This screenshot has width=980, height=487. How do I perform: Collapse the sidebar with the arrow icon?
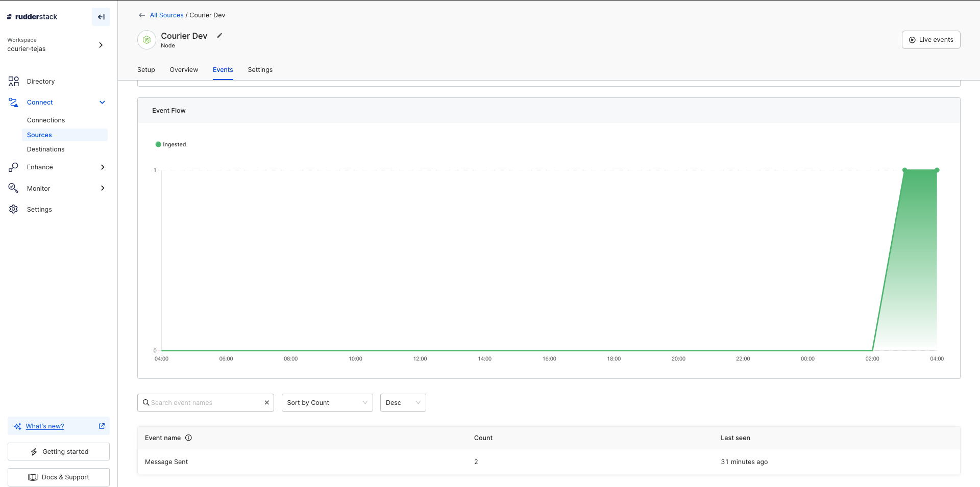tap(101, 17)
